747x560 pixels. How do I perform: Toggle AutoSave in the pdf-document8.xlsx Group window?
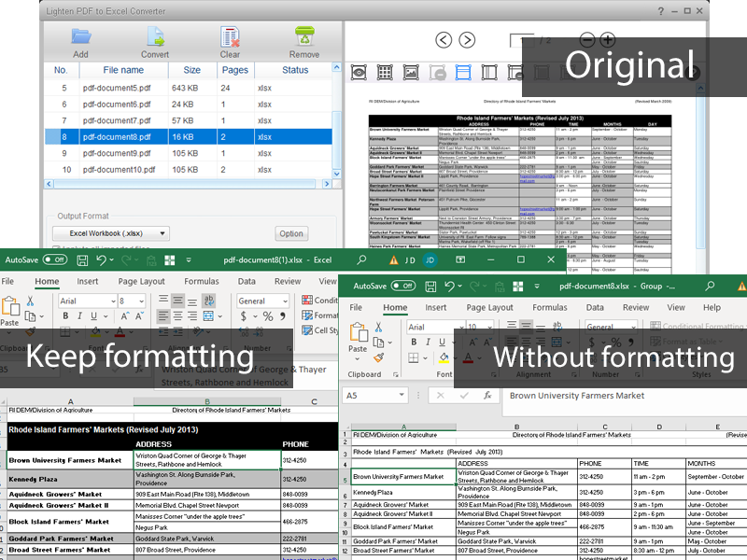(x=403, y=287)
